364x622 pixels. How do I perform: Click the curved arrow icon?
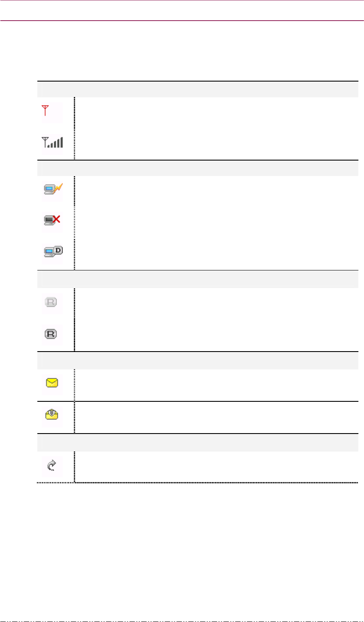[52, 465]
